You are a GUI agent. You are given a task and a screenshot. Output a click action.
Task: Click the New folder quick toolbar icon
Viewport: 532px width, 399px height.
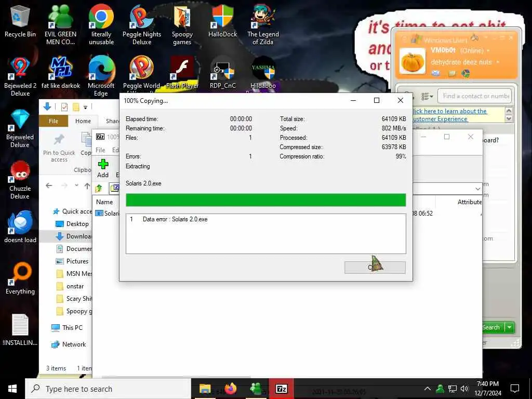point(76,107)
